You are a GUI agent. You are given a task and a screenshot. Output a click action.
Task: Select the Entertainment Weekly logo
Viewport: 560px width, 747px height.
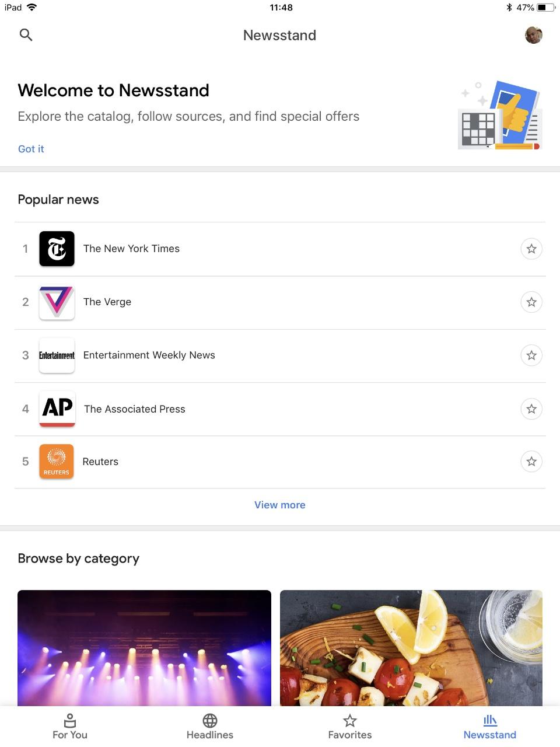(57, 355)
